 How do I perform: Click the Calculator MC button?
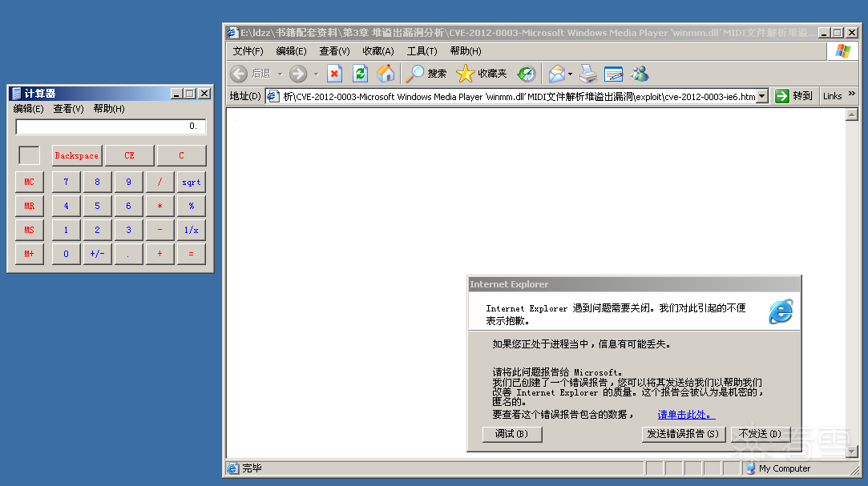tap(29, 182)
